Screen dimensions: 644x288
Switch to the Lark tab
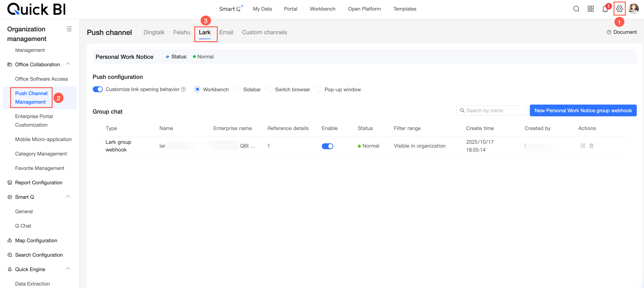point(205,32)
